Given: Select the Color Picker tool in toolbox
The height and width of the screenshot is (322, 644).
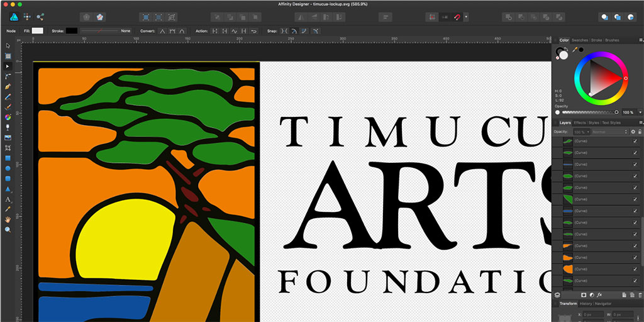Looking at the screenshot, I should coord(8,209).
